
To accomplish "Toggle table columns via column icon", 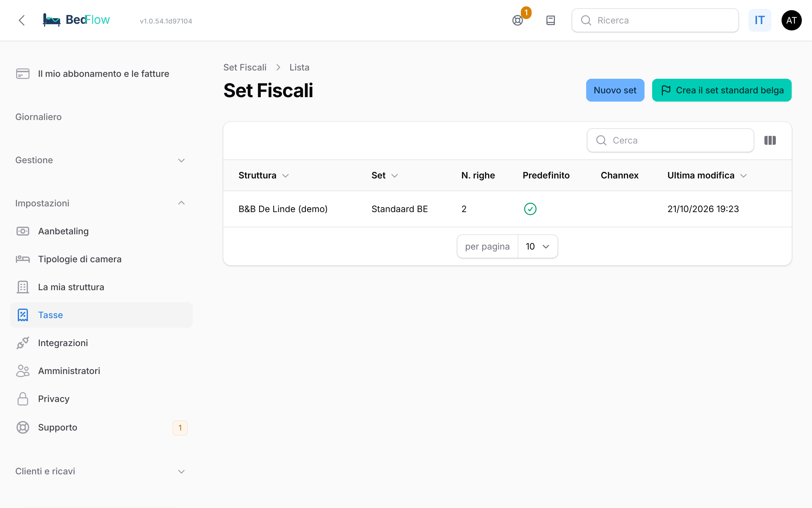I will click(x=770, y=140).
